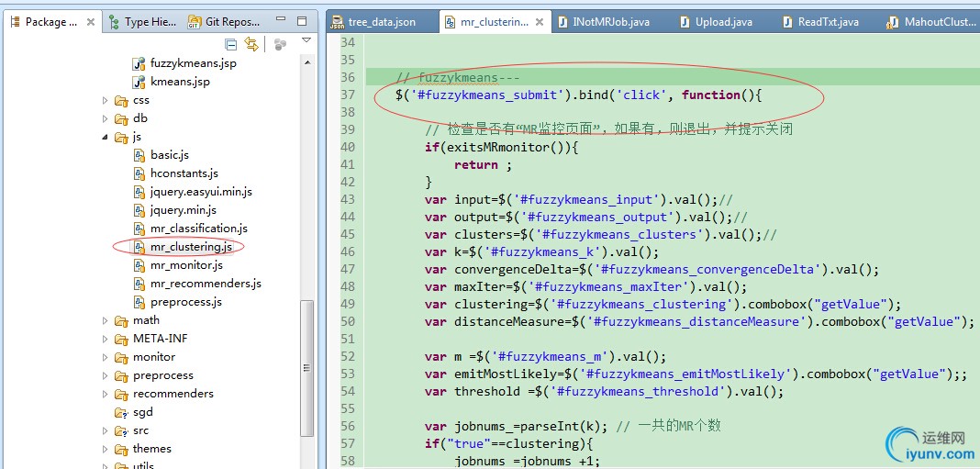The image size is (980, 469).
Task: Click the src folder icon
Action: point(121,430)
